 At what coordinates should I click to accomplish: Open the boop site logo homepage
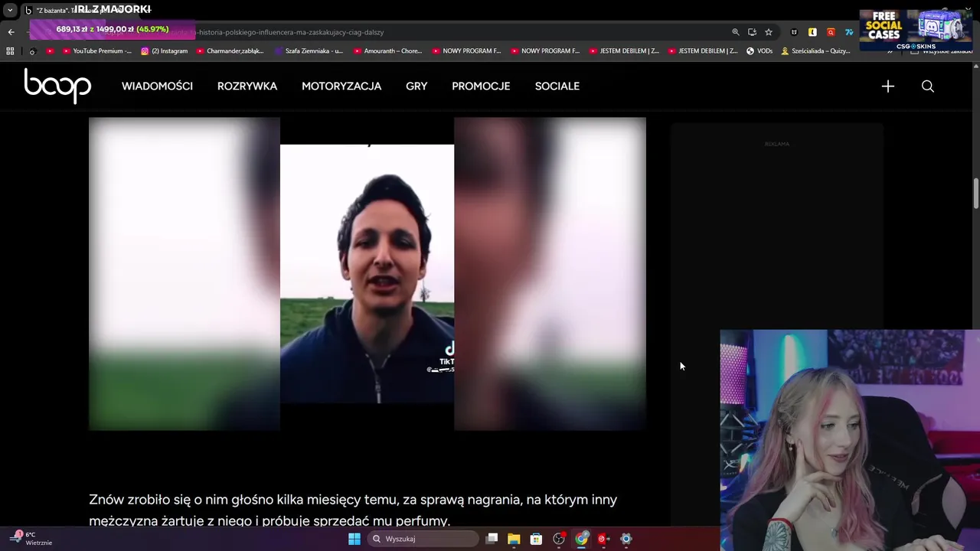click(57, 86)
